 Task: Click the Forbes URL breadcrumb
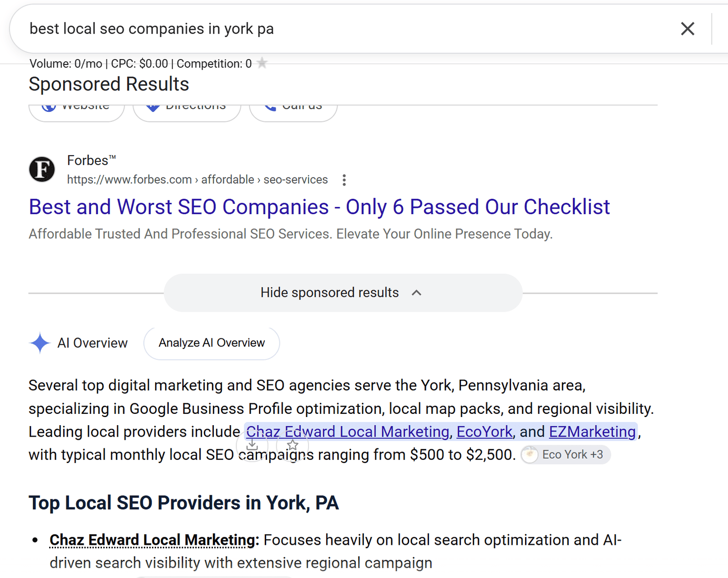point(197,180)
